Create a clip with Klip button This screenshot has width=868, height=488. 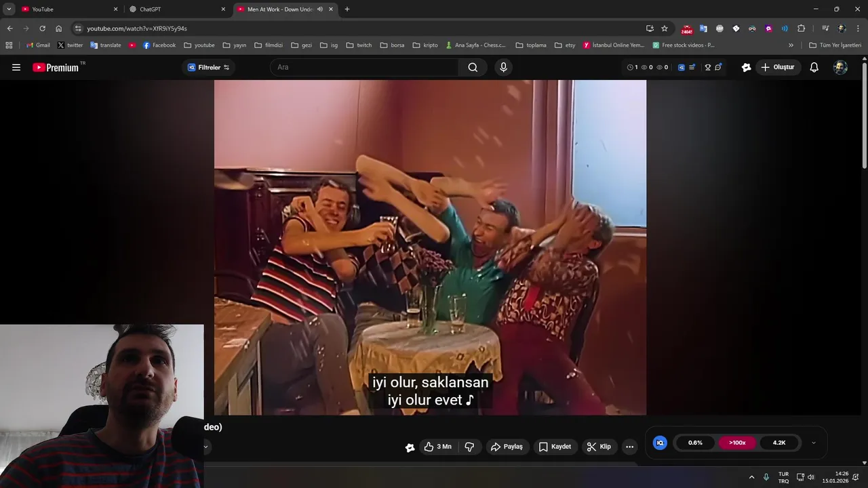pos(599,447)
